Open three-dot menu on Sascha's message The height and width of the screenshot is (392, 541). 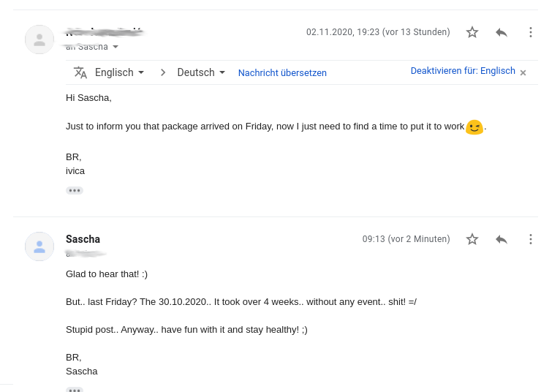pyautogui.click(x=531, y=239)
